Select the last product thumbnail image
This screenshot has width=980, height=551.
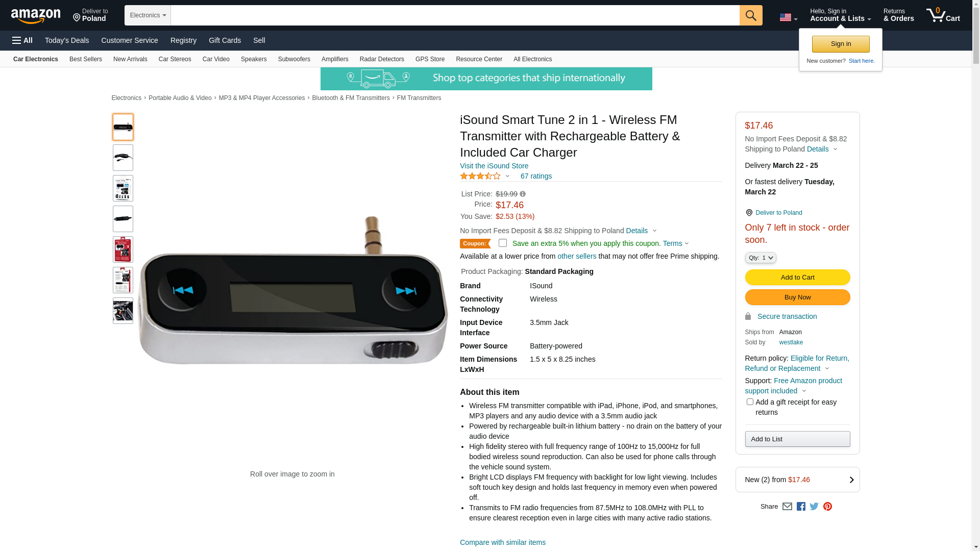(123, 311)
